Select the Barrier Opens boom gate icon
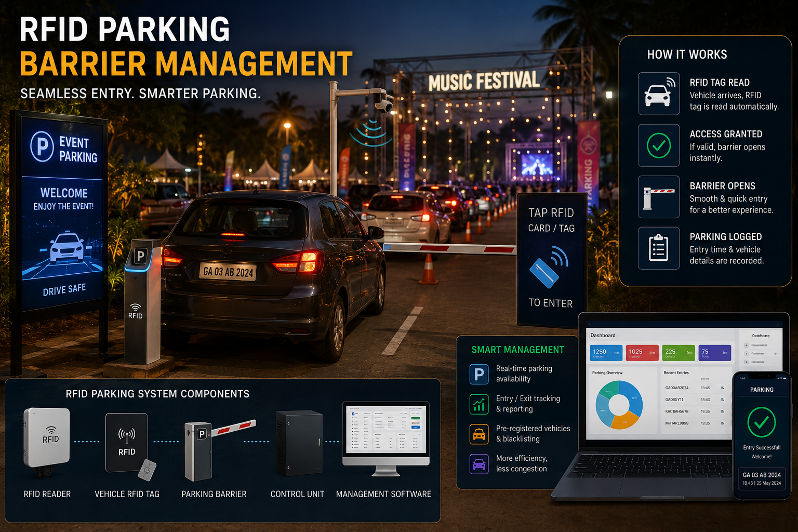The width and height of the screenshot is (798, 532). coord(659,197)
